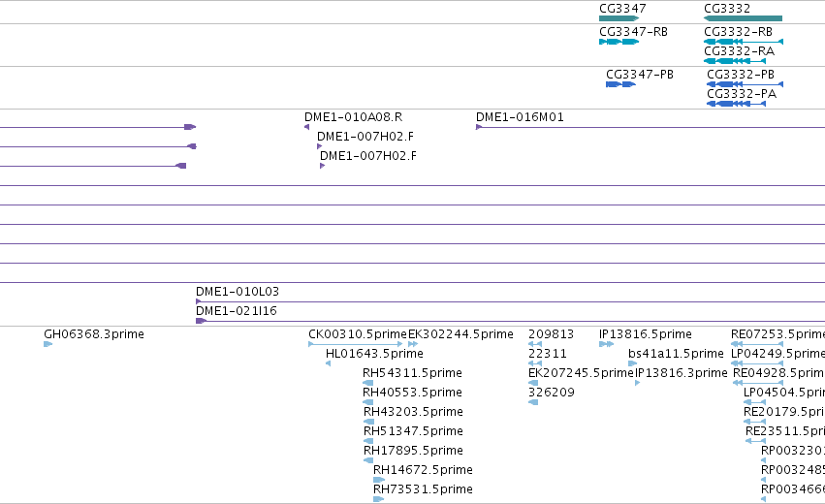Select the CG3332 gene label

727,9
